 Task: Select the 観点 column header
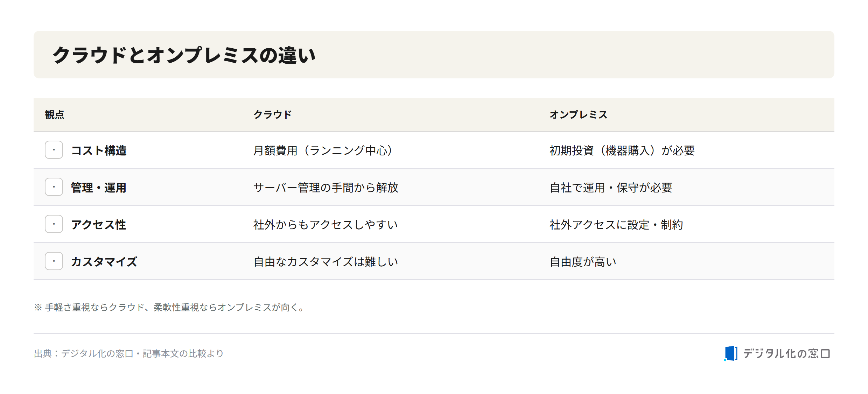[x=55, y=114]
